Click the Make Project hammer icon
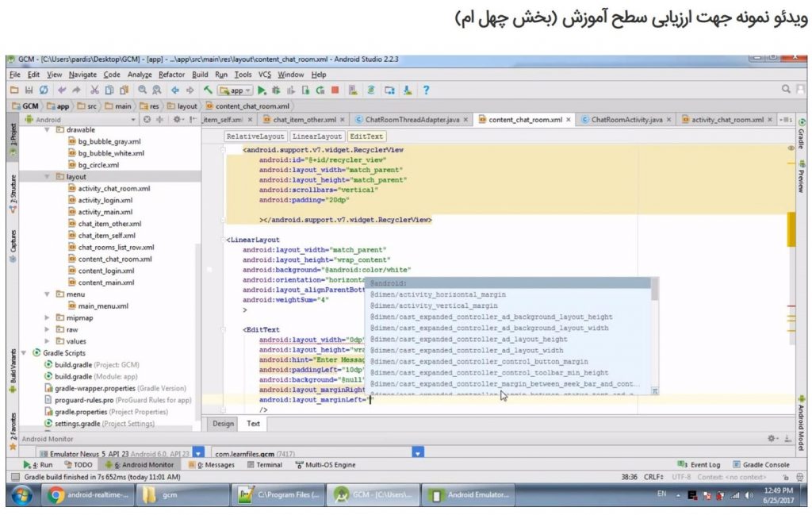This screenshot has width=812, height=515. (208, 90)
